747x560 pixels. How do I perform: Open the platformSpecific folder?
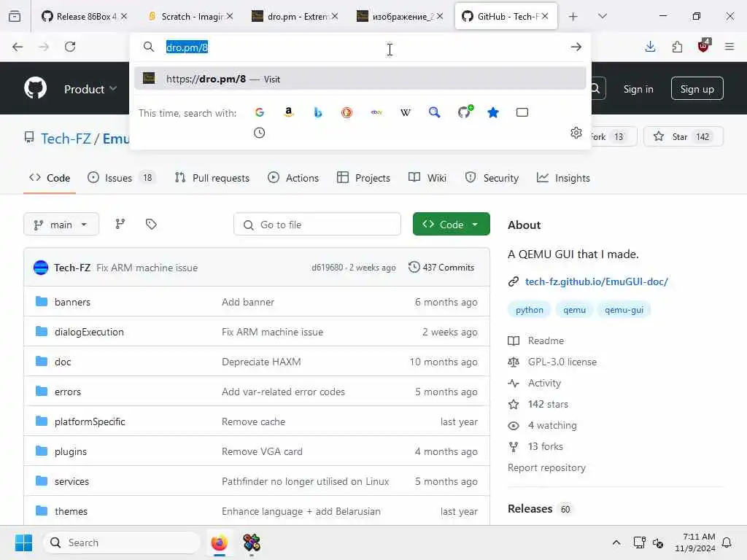(90, 421)
